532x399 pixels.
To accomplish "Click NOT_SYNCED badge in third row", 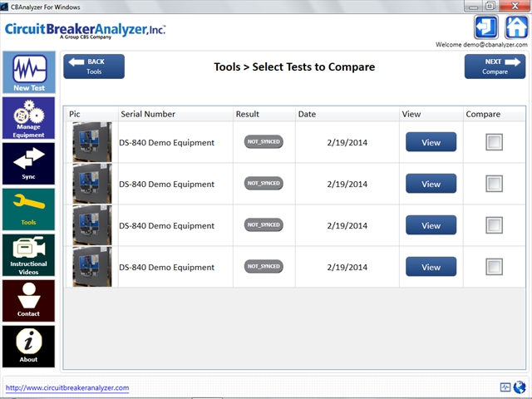I will pos(264,225).
